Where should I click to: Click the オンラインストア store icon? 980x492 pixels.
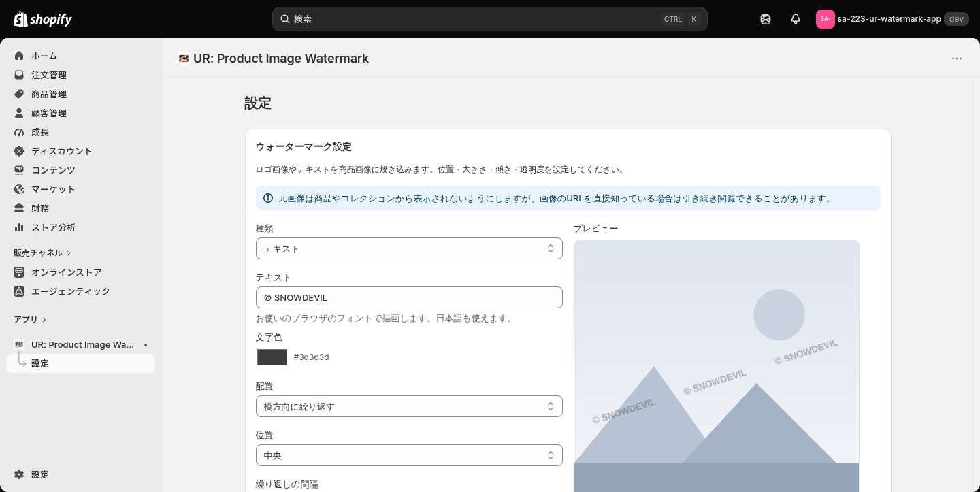point(19,272)
